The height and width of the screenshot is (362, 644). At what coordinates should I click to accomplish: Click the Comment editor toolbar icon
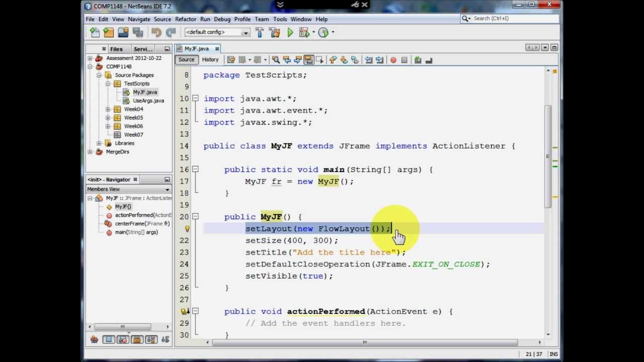click(418, 60)
